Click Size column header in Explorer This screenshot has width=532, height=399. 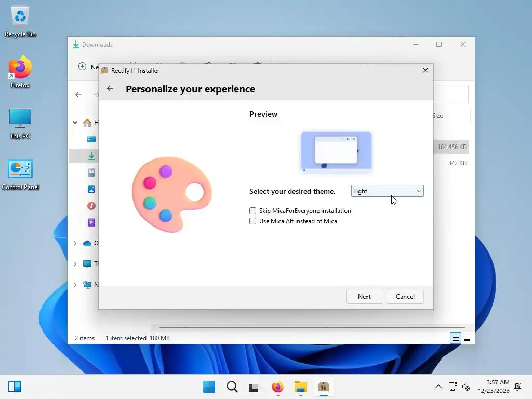click(x=438, y=116)
